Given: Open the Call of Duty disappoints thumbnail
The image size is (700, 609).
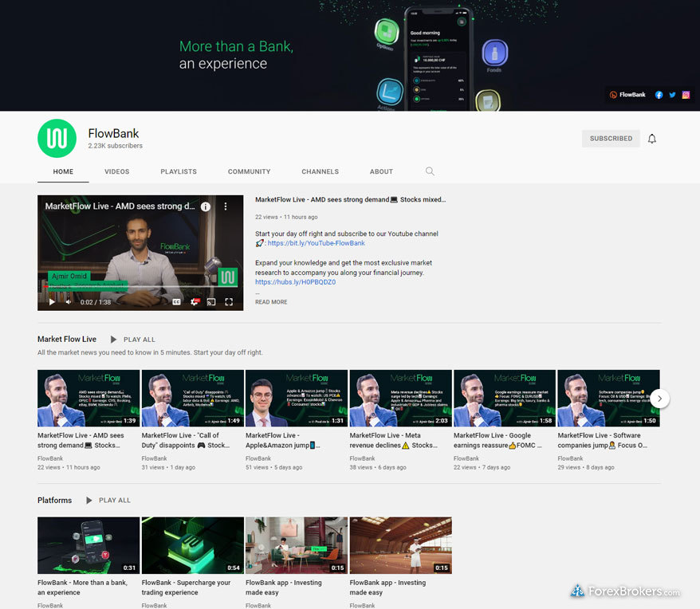Looking at the screenshot, I should (192, 399).
